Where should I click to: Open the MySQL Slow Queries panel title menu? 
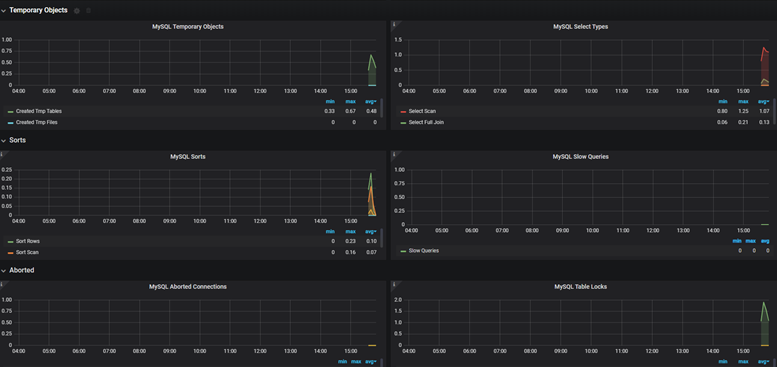tap(580, 157)
